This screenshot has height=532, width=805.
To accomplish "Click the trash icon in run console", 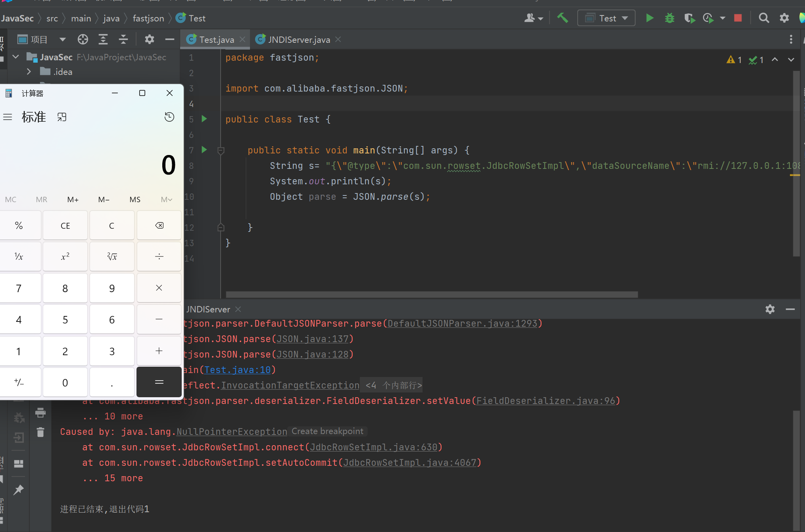I will tap(40, 432).
